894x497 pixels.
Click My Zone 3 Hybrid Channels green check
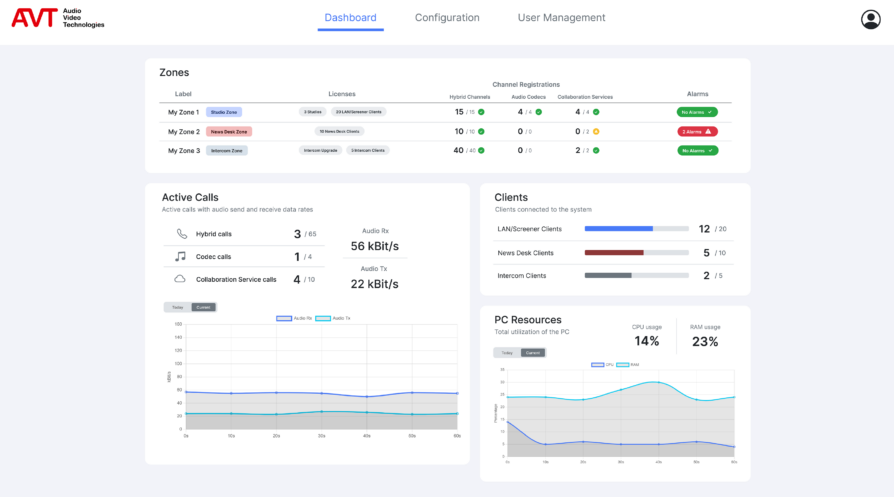pyautogui.click(x=481, y=150)
